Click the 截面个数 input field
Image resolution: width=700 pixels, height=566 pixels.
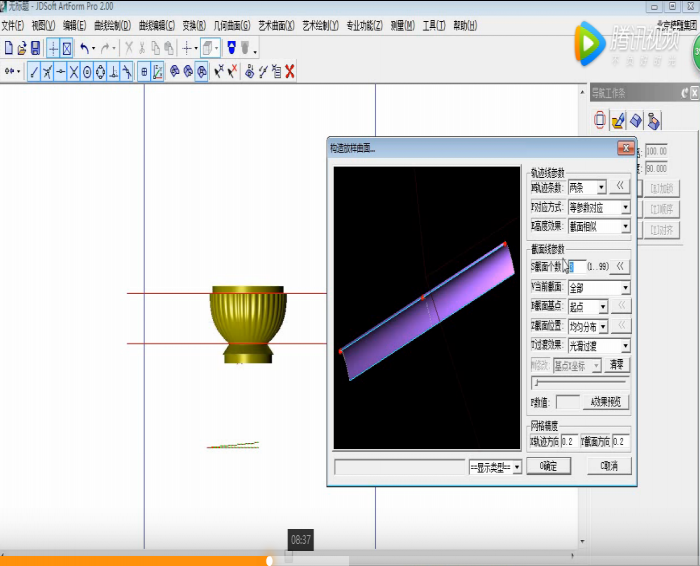576,267
